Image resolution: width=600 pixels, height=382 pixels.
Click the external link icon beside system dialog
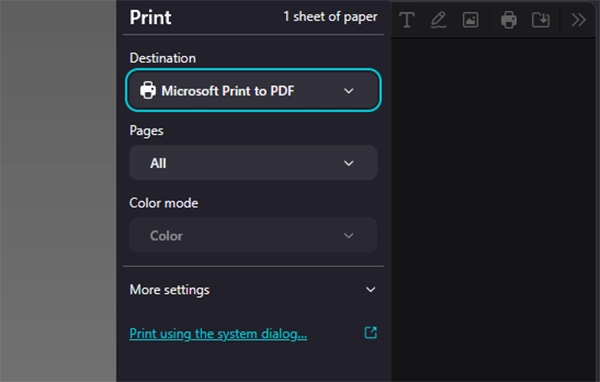[370, 333]
